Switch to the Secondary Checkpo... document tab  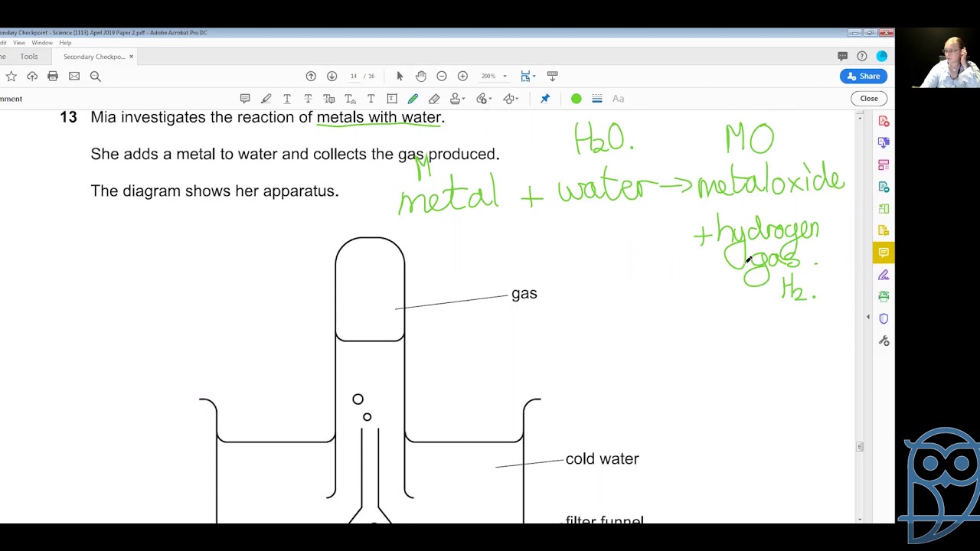point(93,57)
